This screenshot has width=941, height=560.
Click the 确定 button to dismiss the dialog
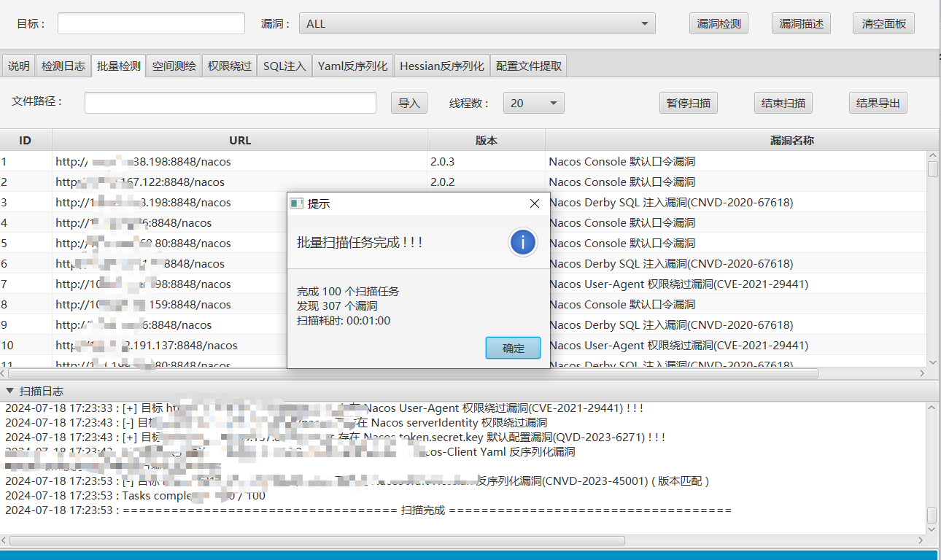[512, 348]
